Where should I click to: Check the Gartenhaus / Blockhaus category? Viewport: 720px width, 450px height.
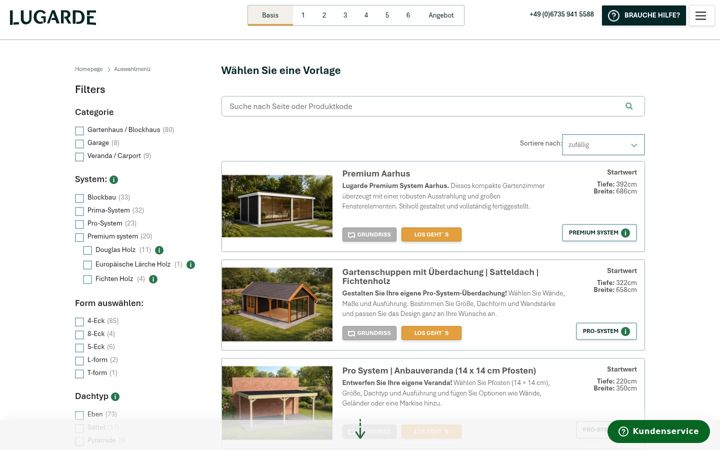pyautogui.click(x=79, y=131)
